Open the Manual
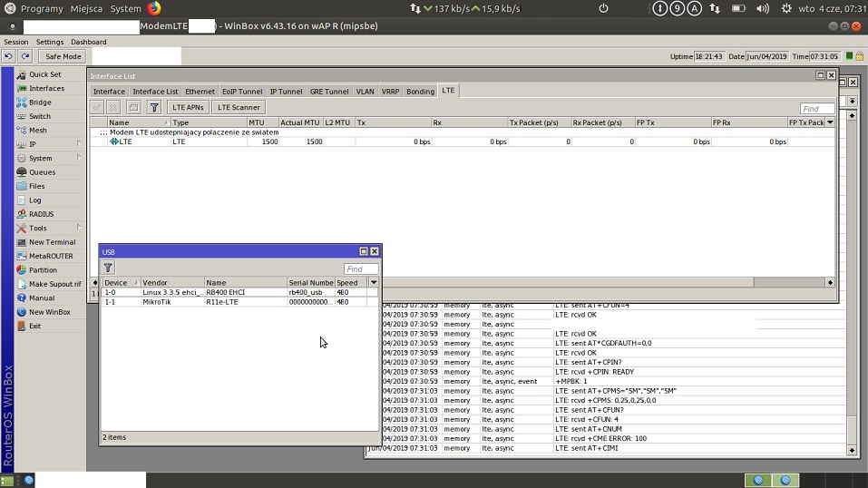This screenshot has width=868, height=488. [x=42, y=298]
